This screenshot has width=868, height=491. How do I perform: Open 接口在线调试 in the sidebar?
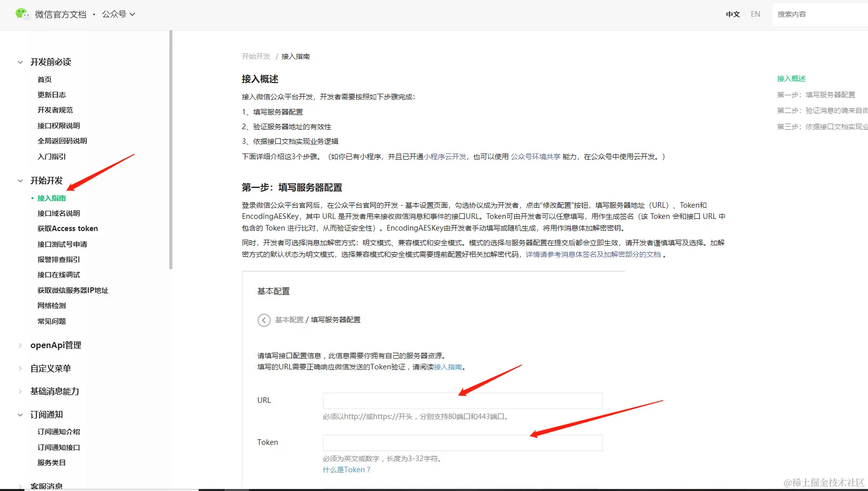[x=59, y=275]
